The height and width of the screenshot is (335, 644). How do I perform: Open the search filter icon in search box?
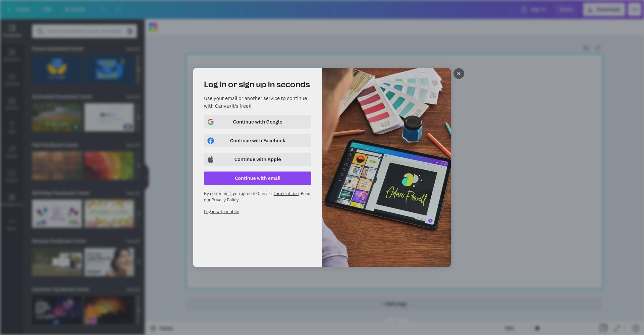tap(130, 31)
